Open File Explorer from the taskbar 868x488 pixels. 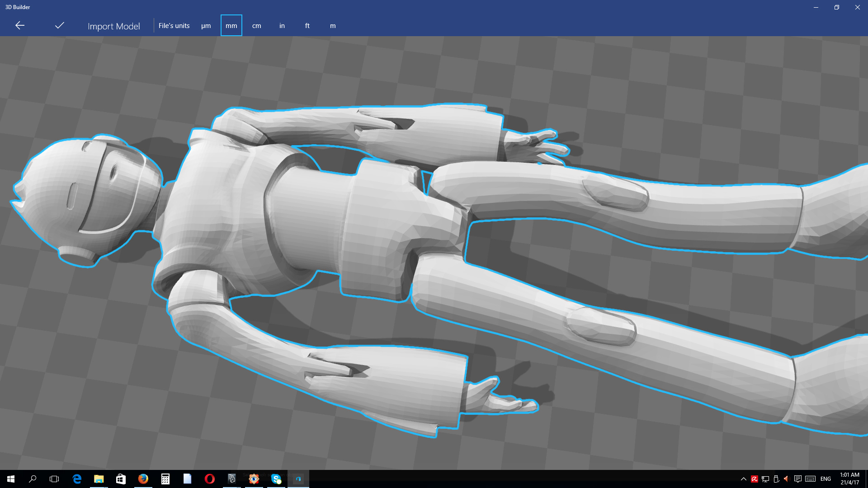[99, 479]
